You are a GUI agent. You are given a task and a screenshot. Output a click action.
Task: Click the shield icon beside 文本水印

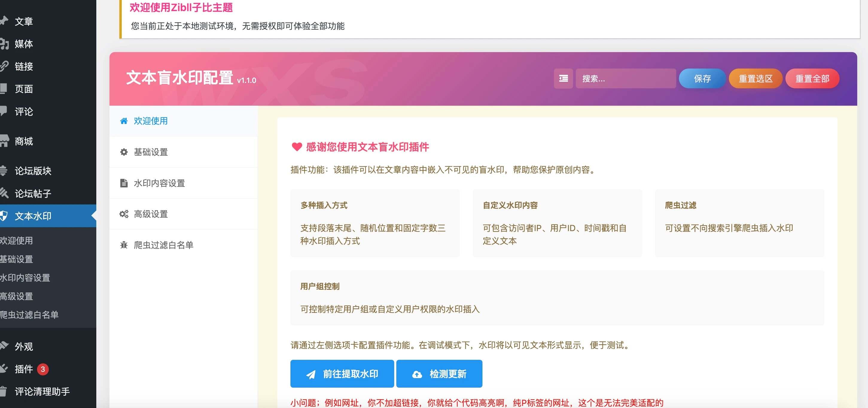3,216
